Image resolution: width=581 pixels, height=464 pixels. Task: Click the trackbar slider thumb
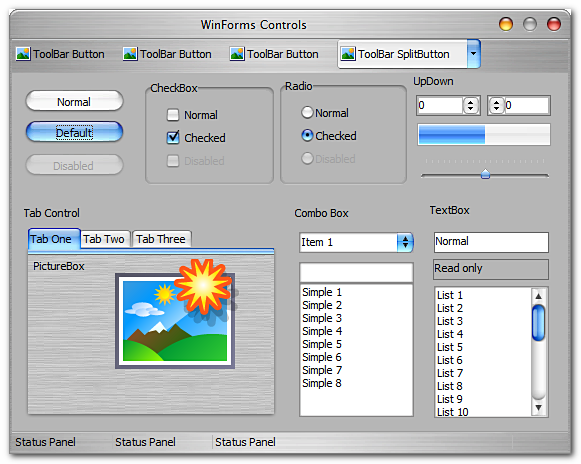point(485,174)
